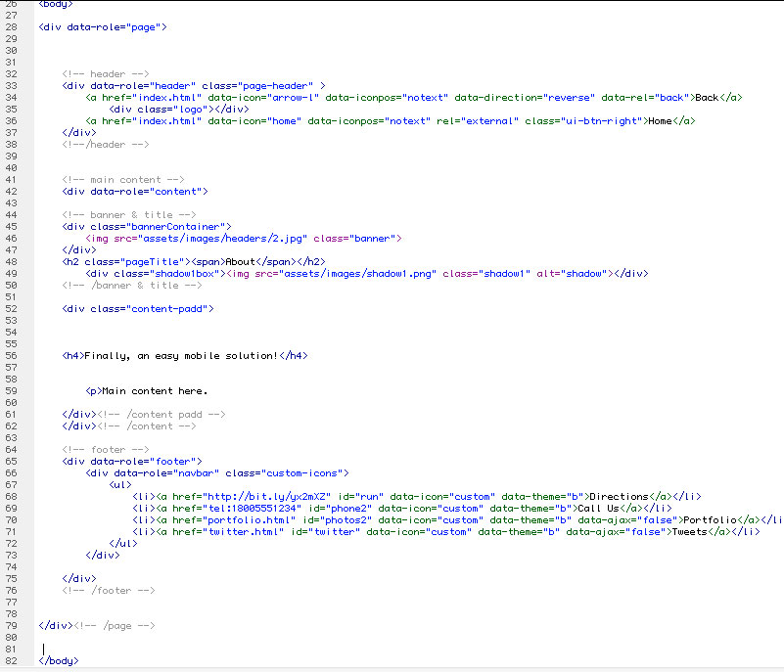The height and width of the screenshot is (672, 784).
Task: Click the data-role="footer" div line
Action: pos(132,462)
